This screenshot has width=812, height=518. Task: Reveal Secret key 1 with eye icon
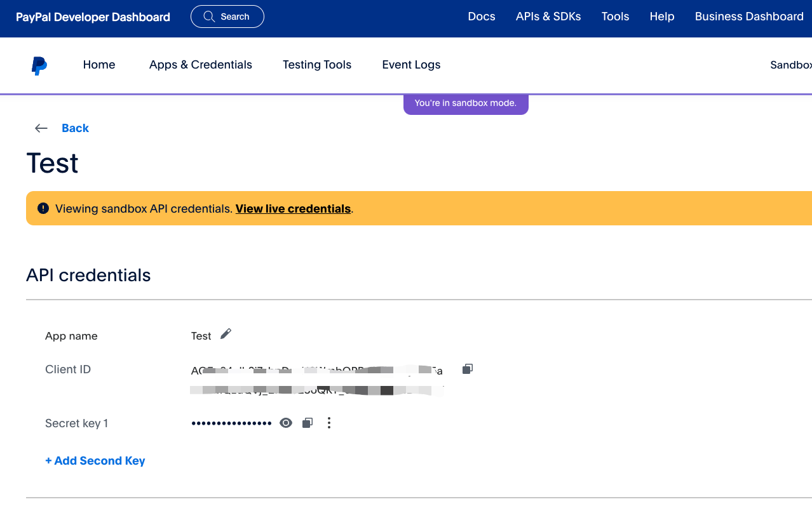(x=286, y=423)
